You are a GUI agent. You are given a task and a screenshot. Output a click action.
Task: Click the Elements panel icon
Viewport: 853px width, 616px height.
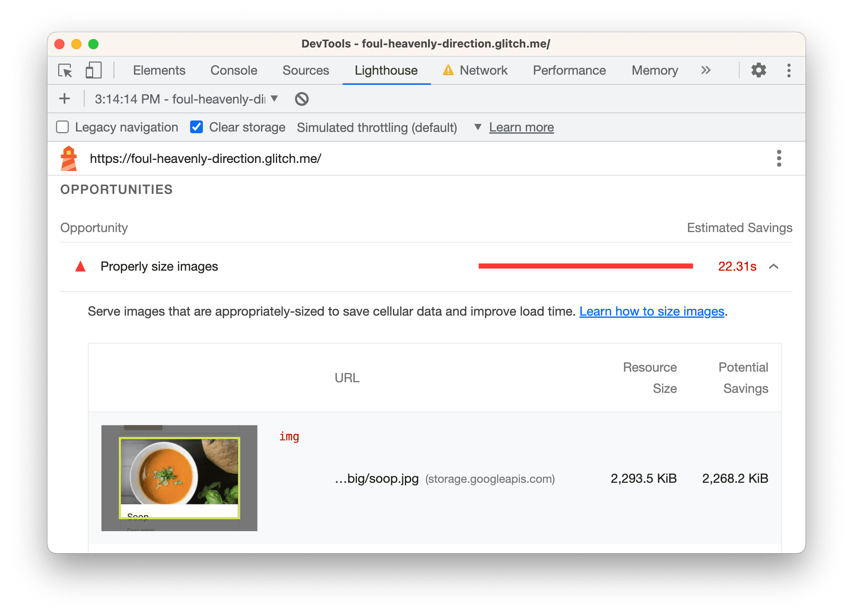157,70
